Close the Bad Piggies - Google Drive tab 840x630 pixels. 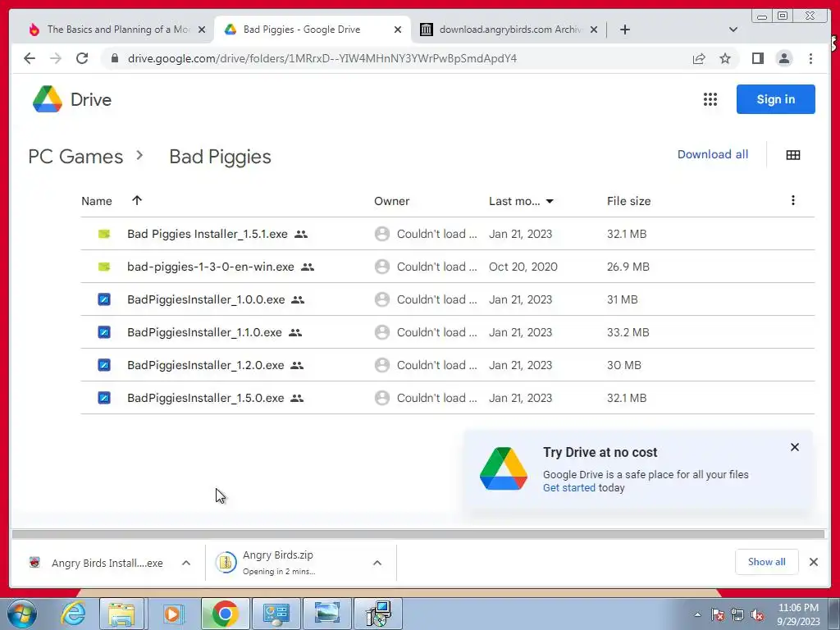pos(398,30)
